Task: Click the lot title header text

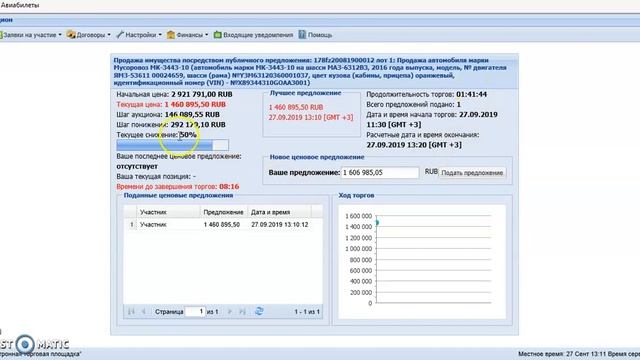Action: point(310,71)
